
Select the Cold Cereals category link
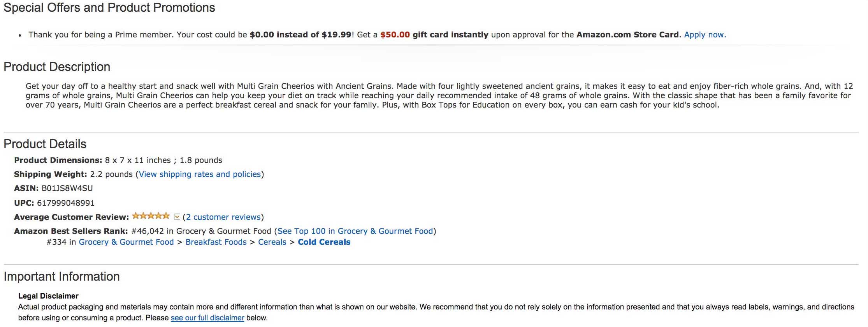point(324,242)
